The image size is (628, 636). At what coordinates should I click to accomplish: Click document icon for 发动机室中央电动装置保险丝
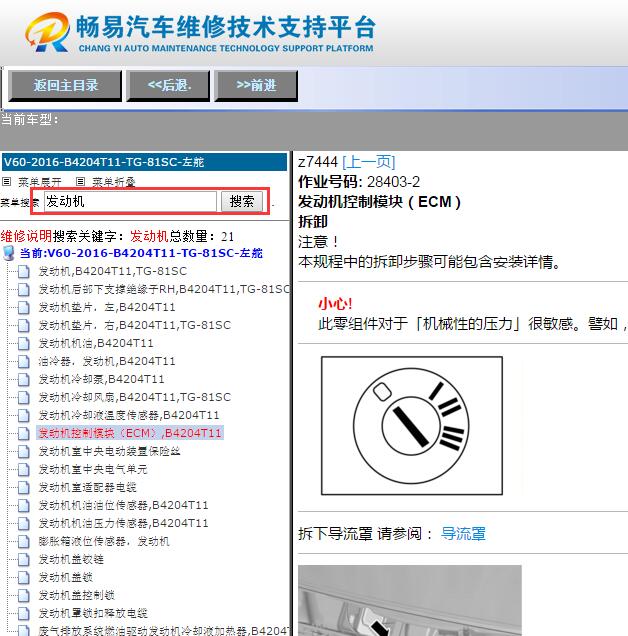[24, 451]
